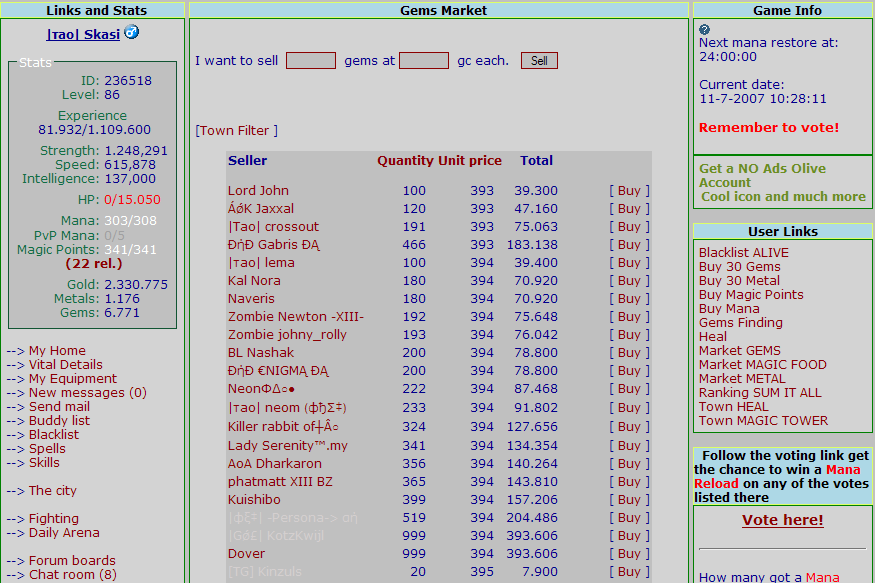Open My Home page
The height and width of the screenshot is (583, 875).
(57, 351)
